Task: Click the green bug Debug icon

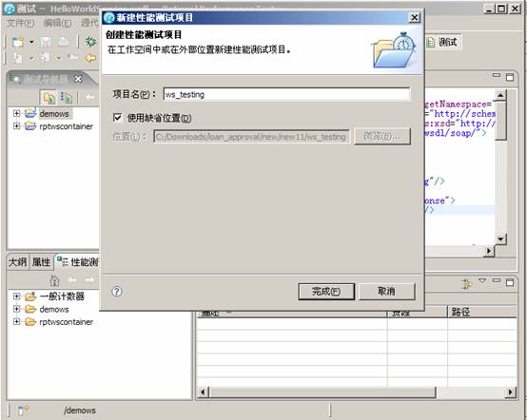Action: 90,42
